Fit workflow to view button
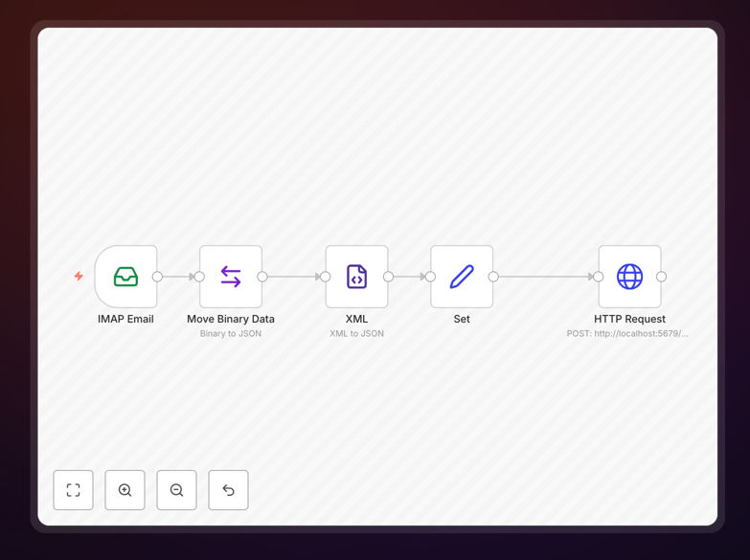This screenshot has height=560, width=750. [x=73, y=490]
